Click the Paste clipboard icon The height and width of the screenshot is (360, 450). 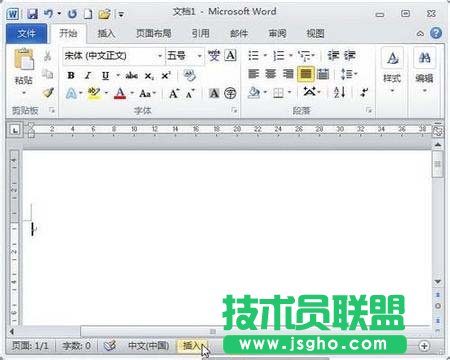coord(23,60)
